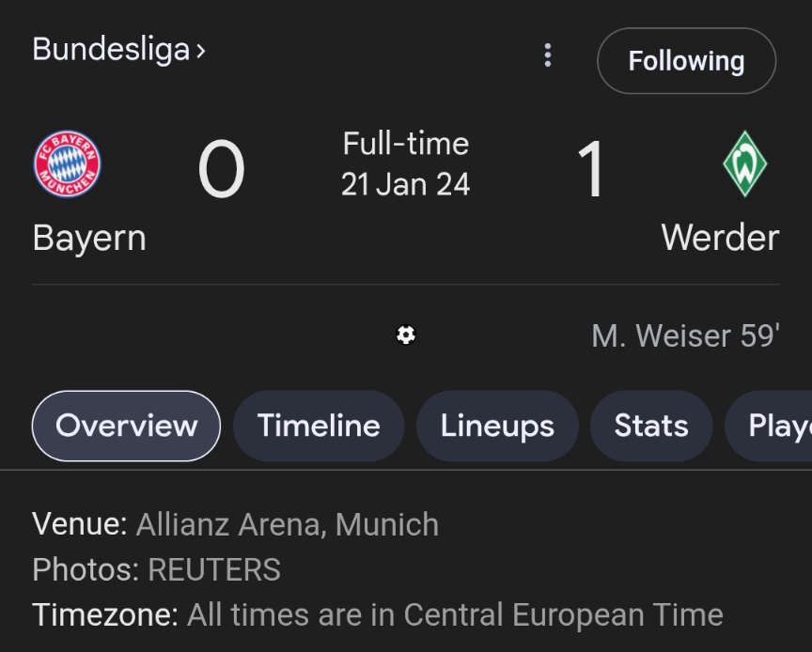Screen dimensions: 812x652
Task: Click the Werder team name
Action: 720,238
